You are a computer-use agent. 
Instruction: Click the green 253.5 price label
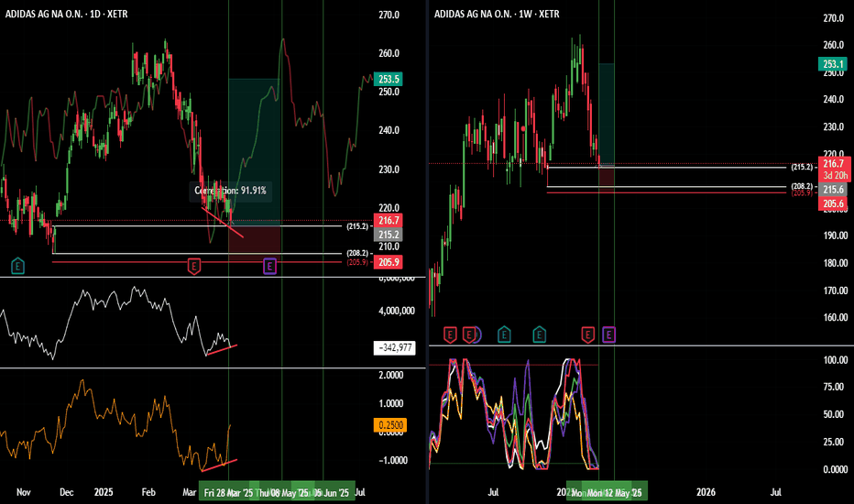click(x=389, y=79)
